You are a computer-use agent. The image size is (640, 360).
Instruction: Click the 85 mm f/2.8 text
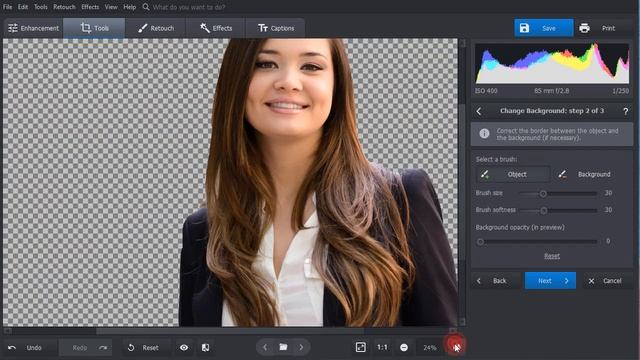pos(551,91)
